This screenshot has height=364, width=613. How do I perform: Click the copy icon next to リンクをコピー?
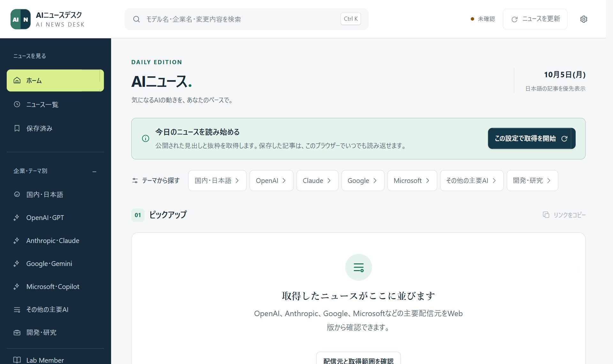click(x=546, y=215)
